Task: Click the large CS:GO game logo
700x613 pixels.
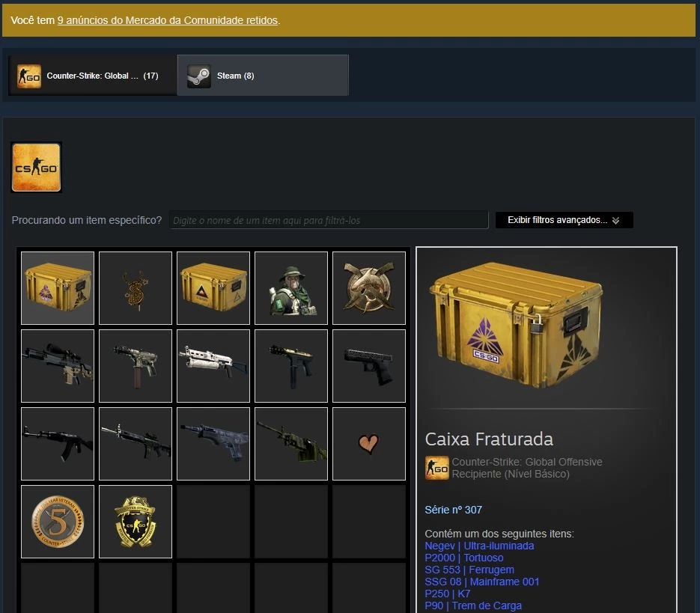Action: 36,168
